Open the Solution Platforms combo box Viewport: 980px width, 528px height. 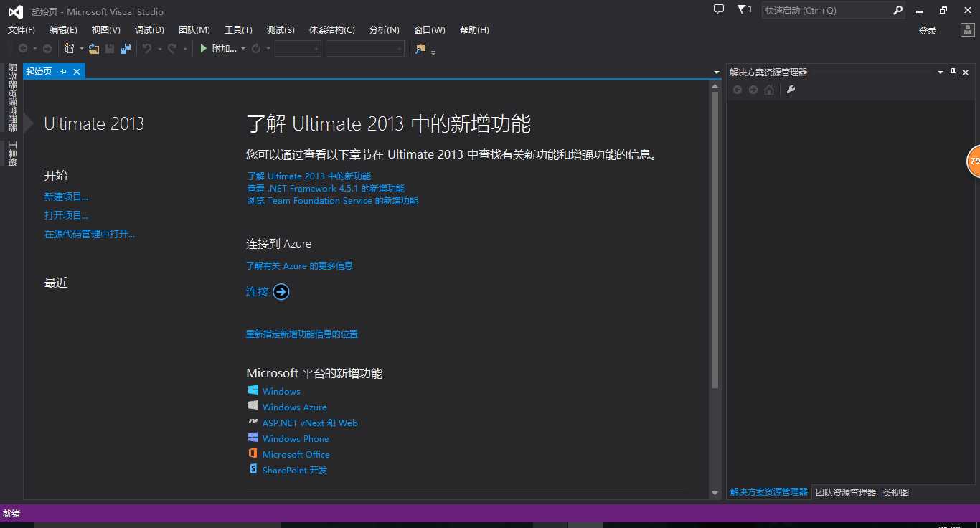365,48
